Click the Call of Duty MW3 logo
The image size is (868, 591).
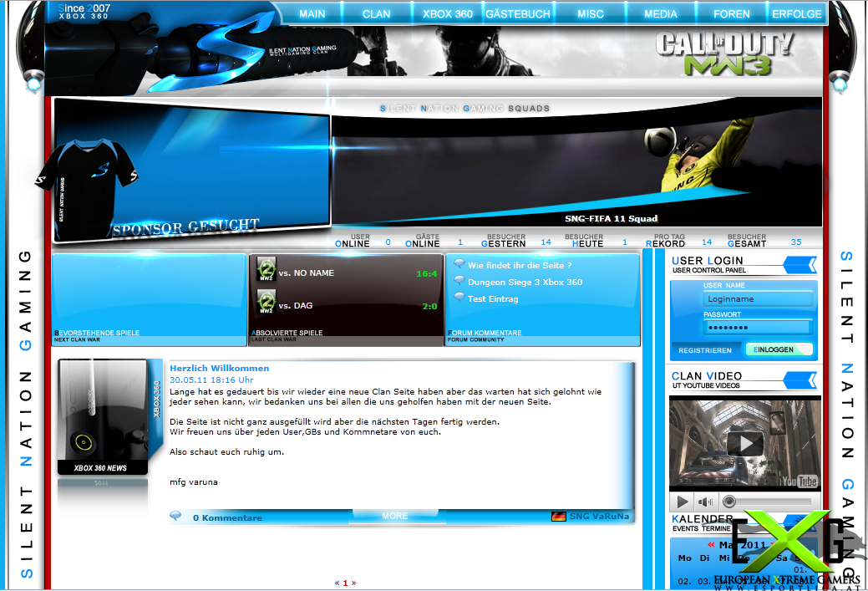point(724,53)
